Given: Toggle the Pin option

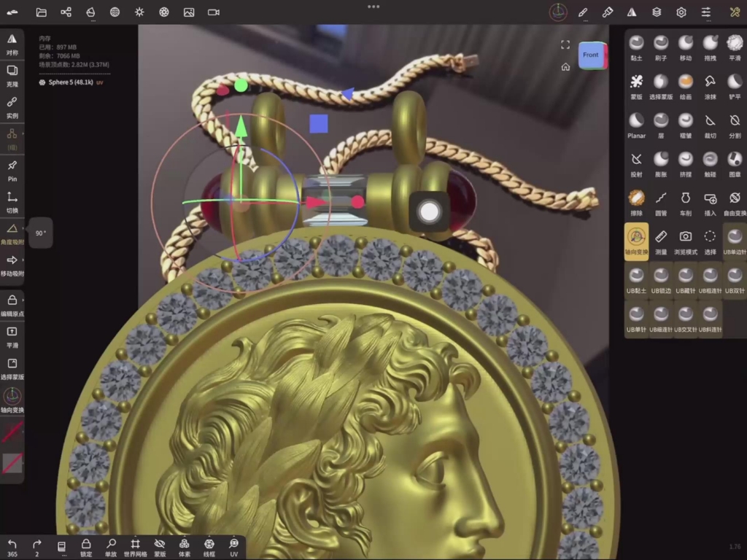Looking at the screenshot, I should 12,171.
